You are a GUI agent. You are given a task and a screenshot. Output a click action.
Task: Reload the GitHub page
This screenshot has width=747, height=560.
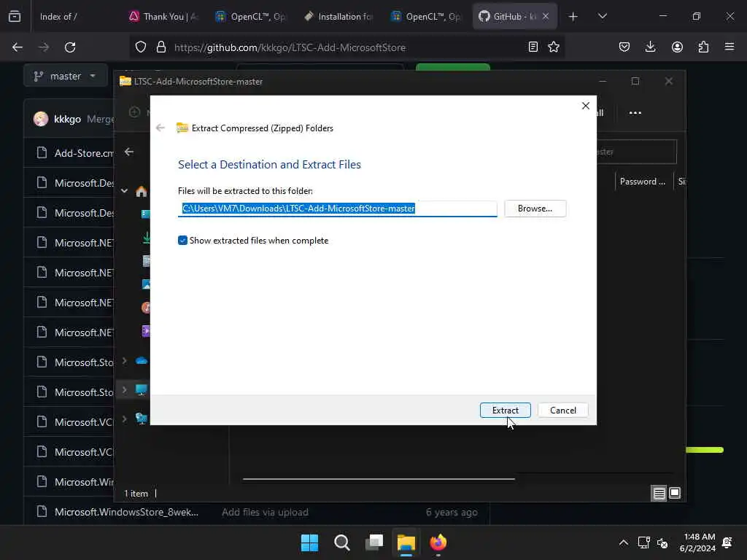(70, 47)
